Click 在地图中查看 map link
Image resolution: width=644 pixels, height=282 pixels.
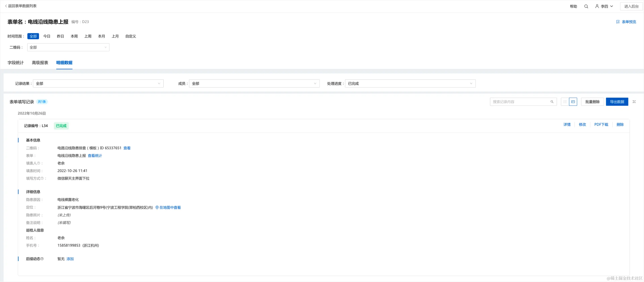(170, 208)
